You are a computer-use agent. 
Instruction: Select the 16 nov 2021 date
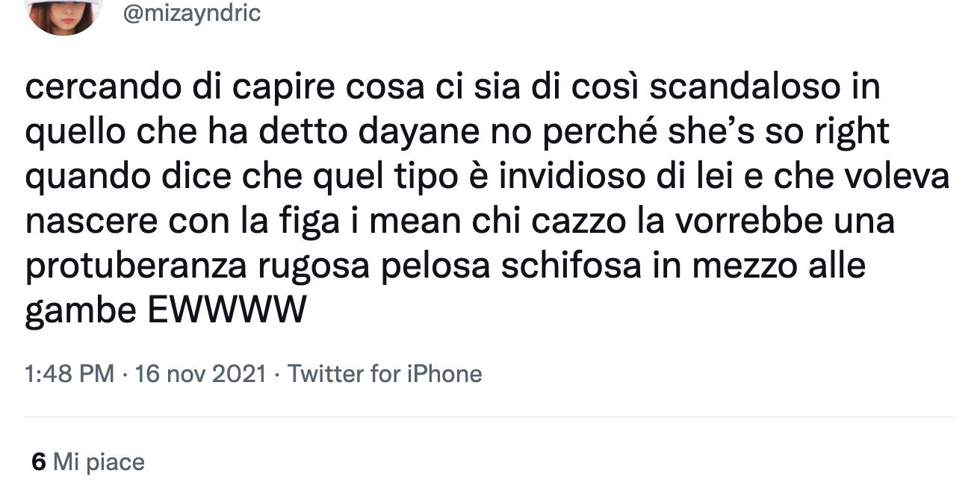pyautogui.click(x=199, y=373)
